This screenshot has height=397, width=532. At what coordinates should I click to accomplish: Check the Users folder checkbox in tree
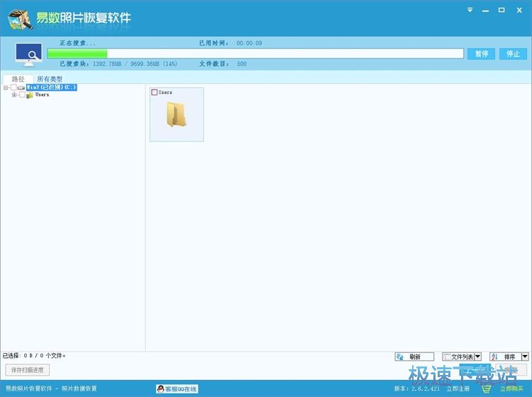[22, 94]
